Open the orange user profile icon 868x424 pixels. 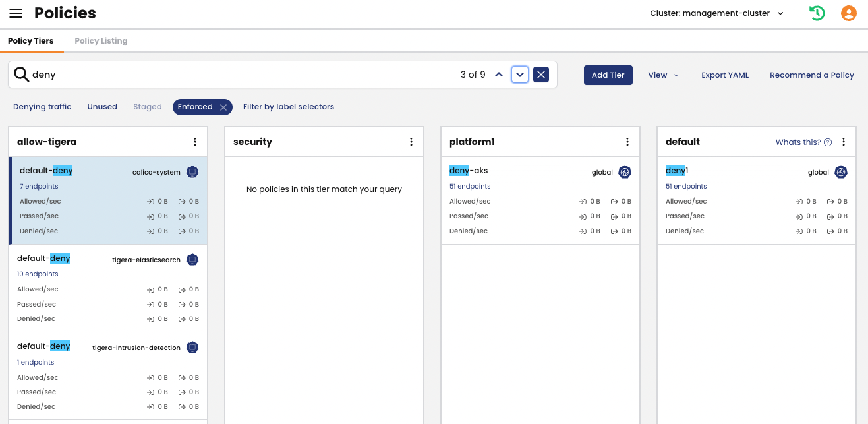[849, 13]
